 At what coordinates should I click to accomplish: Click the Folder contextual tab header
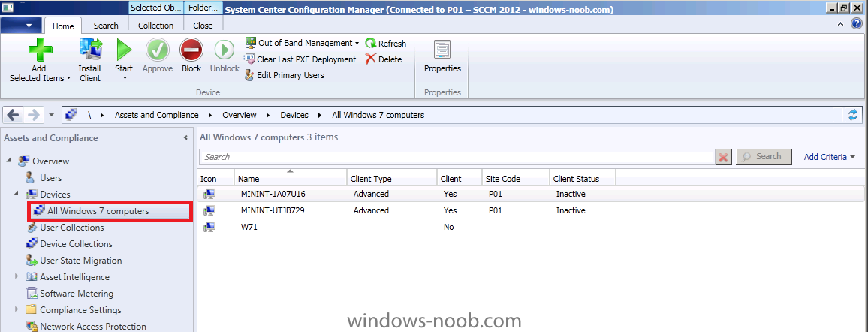coord(203,8)
